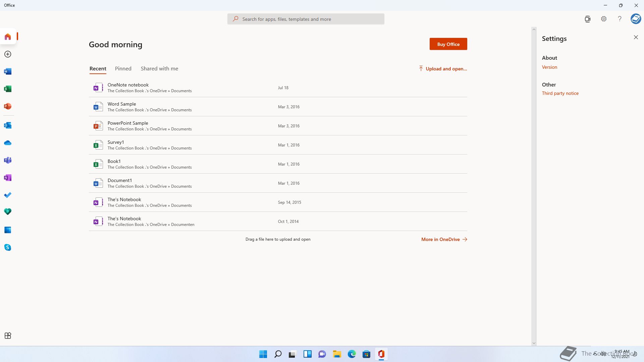Click the Office app icon on taskbar
The width and height of the screenshot is (644, 362).
[x=381, y=354]
